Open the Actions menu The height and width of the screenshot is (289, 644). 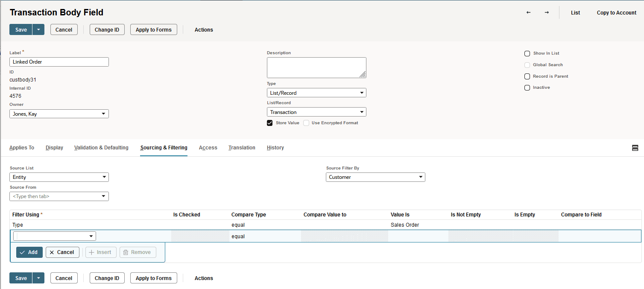[204, 29]
